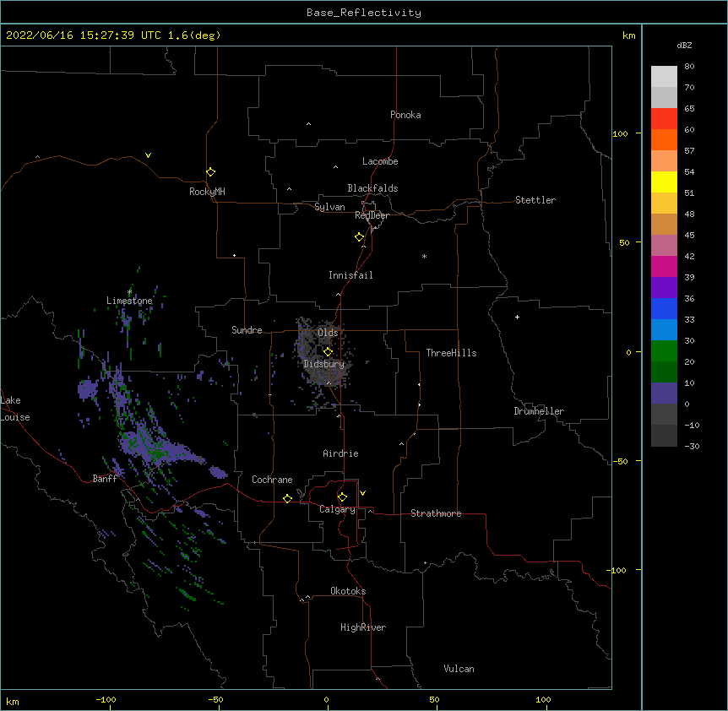Viewport: 728px width, 711px height.
Task: Click the Cochrane label
Action: pyautogui.click(x=272, y=480)
